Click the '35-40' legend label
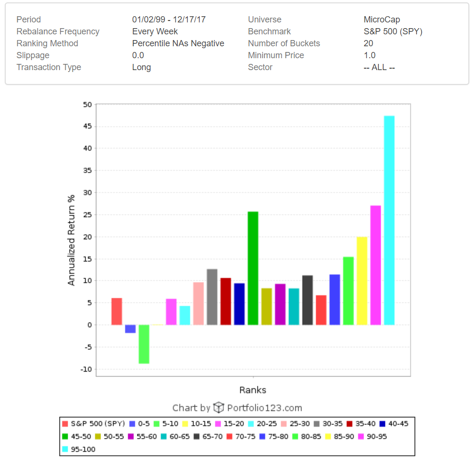 (365, 423)
